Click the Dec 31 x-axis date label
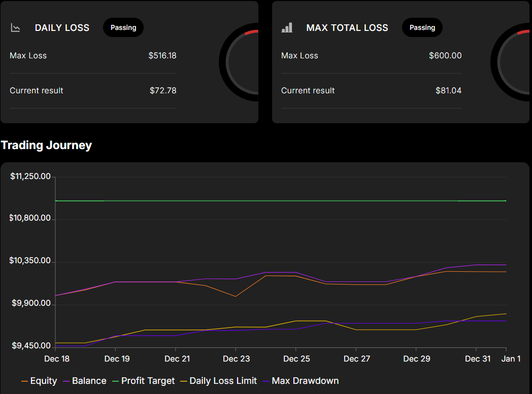 pos(478,359)
